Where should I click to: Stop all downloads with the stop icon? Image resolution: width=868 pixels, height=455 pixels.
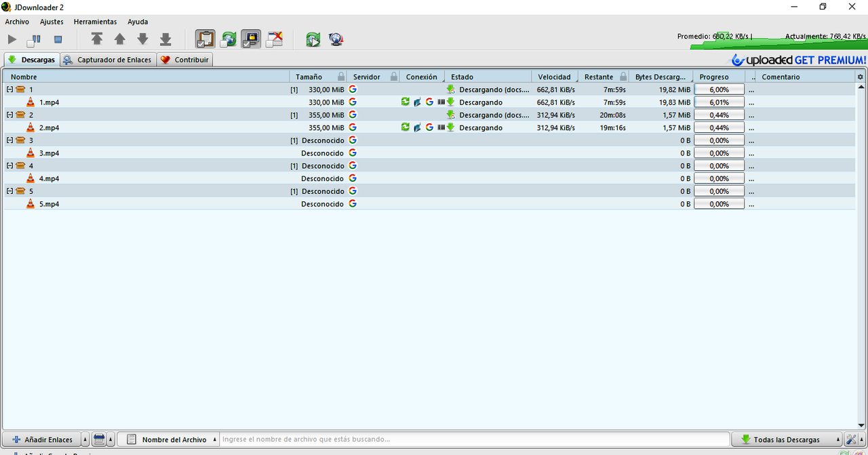(58, 40)
